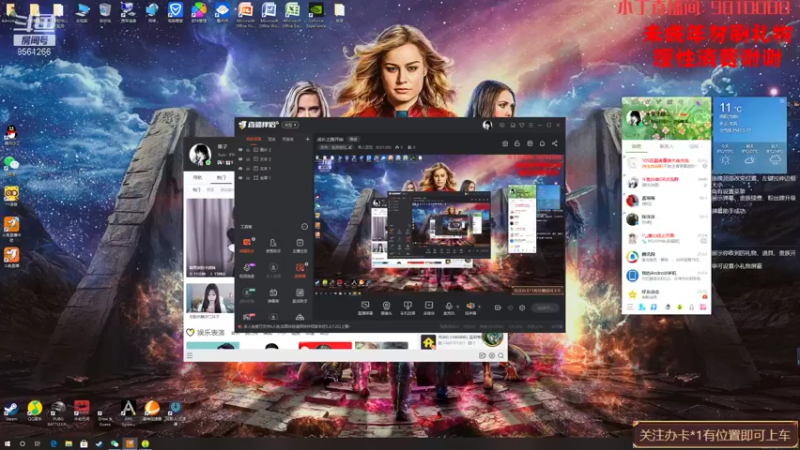The height and width of the screenshot is (450, 800).
Task: Click the streamer avatar in streaming title bar
Action: pyautogui.click(x=487, y=125)
